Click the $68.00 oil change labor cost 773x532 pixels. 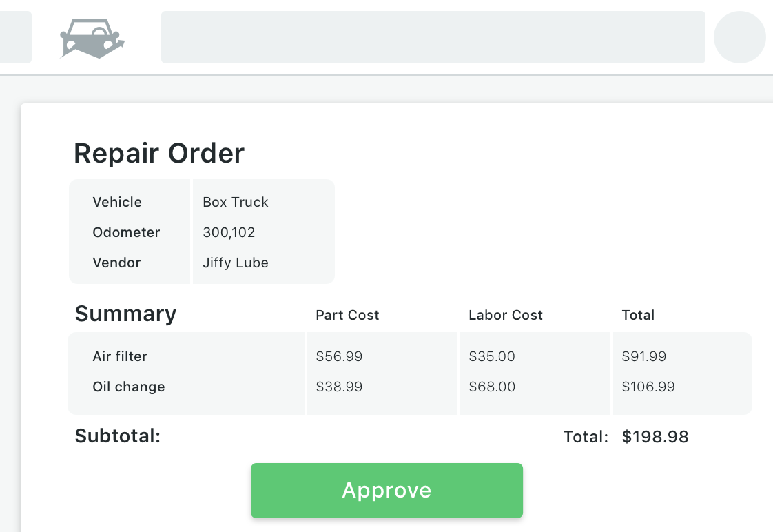[492, 387]
